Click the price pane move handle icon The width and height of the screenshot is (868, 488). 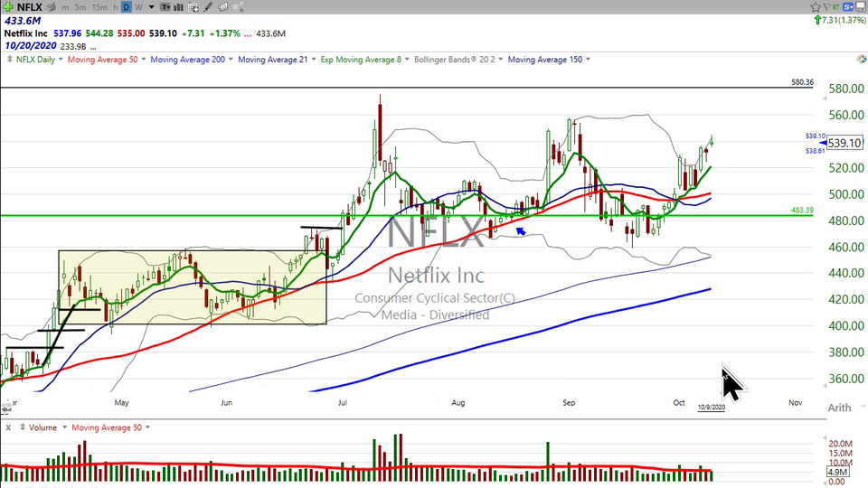click(x=9, y=60)
